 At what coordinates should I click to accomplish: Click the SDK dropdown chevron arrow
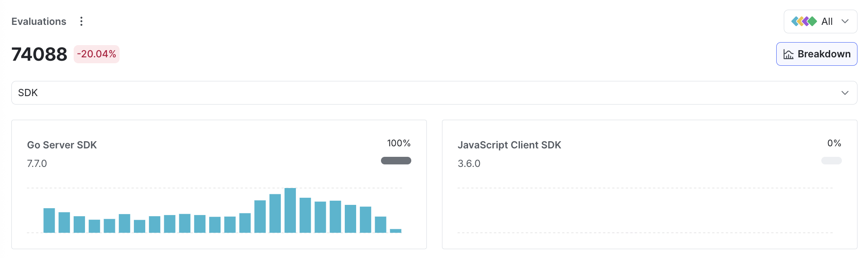click(845, 93)
